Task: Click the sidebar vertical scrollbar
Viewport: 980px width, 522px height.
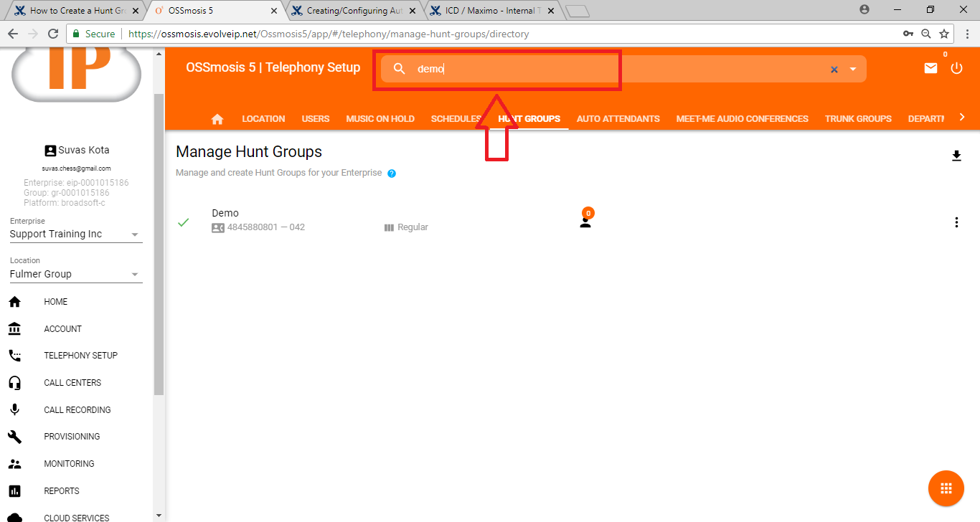Action: point(159,244)
